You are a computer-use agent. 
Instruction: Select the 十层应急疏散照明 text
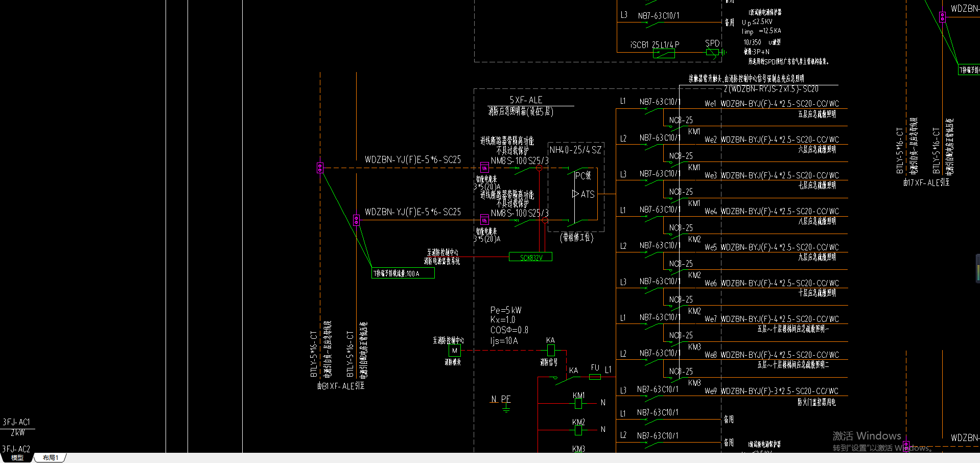(x=817, y=293)
